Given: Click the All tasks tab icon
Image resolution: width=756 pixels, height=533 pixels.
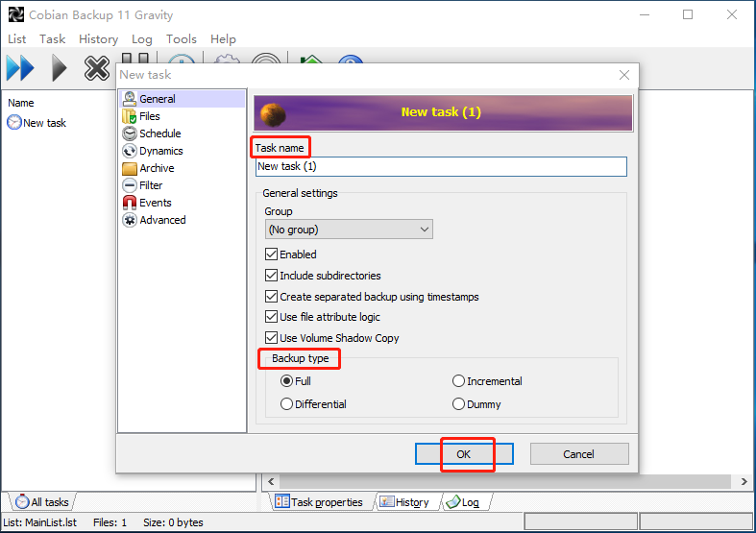Looking at the screenshot, I should [x=22, y=501].
